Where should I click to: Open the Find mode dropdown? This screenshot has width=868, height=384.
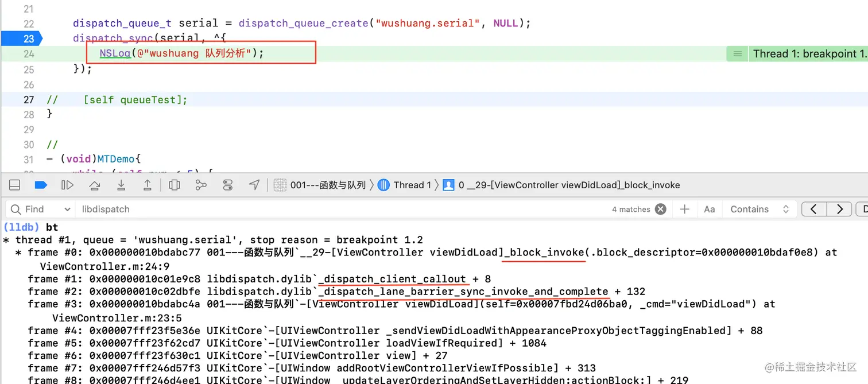pos(41,209)
